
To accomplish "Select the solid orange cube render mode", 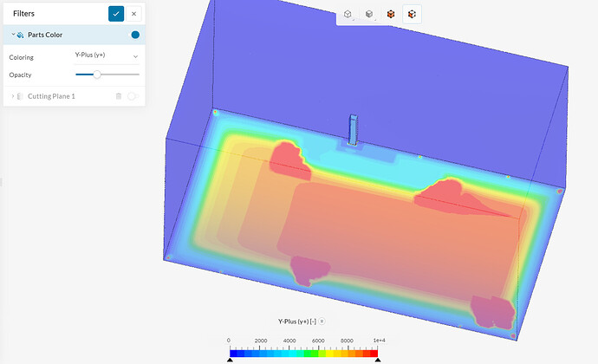I will click(x=391, y=14).
